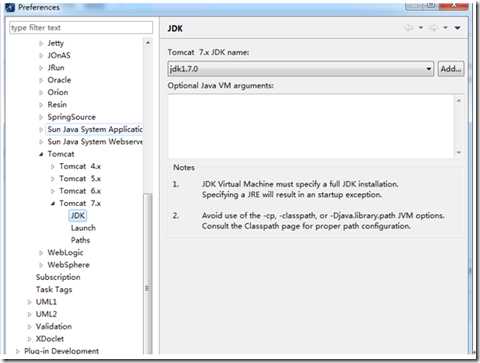Viewport: 480px width, 363px height.
Task: Expand the WebSphere tree node
Action: click(41, 265)
